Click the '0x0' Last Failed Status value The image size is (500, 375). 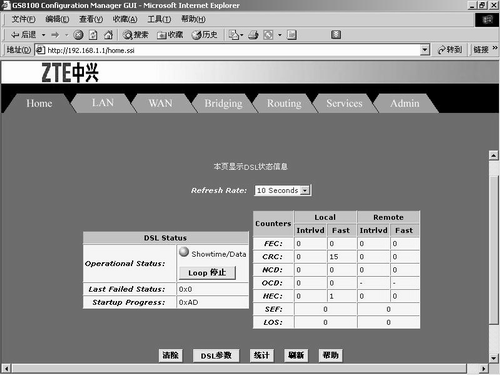point(185,289)
